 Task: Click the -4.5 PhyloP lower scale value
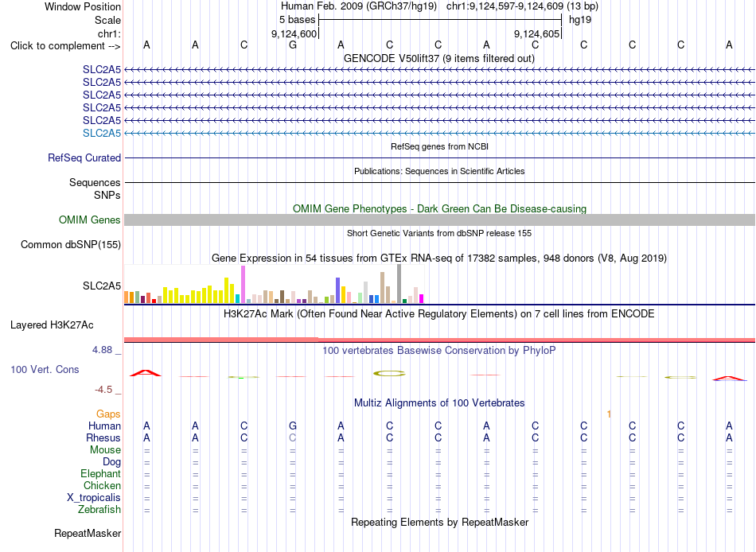103,390
